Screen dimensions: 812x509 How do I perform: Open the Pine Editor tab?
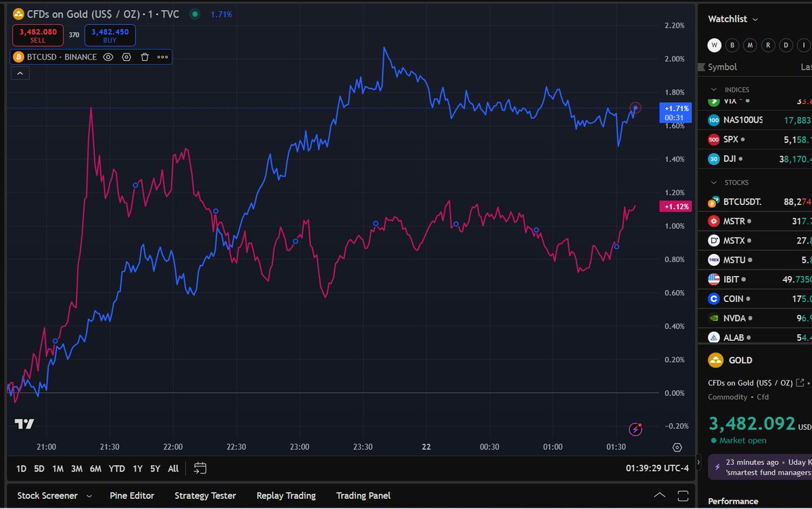pyautogui.click(x=132, y=495)
